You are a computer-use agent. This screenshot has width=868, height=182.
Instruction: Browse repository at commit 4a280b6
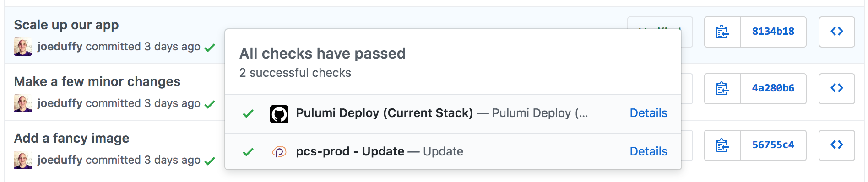pos(836,89)
